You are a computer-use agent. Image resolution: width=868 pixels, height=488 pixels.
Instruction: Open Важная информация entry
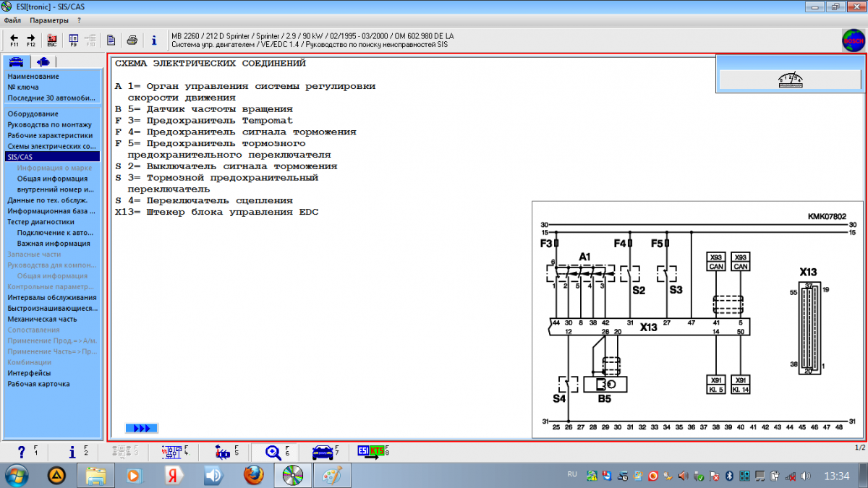(53, 244)
